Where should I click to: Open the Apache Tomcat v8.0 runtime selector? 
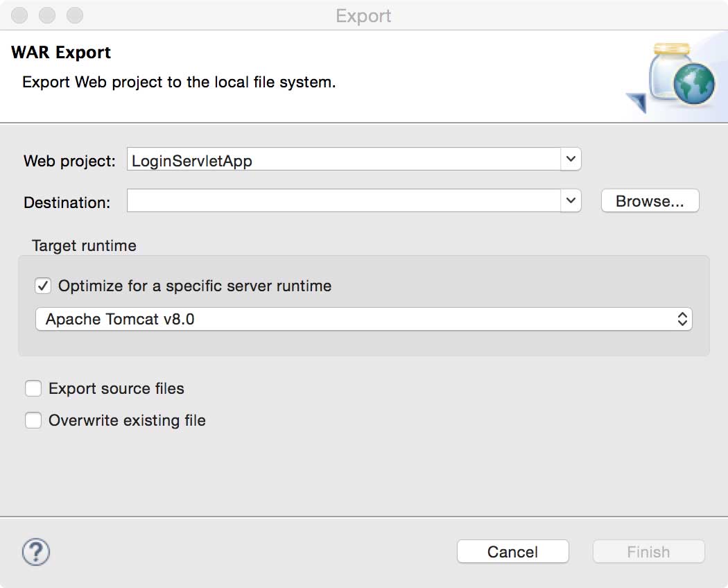point(363,319)
